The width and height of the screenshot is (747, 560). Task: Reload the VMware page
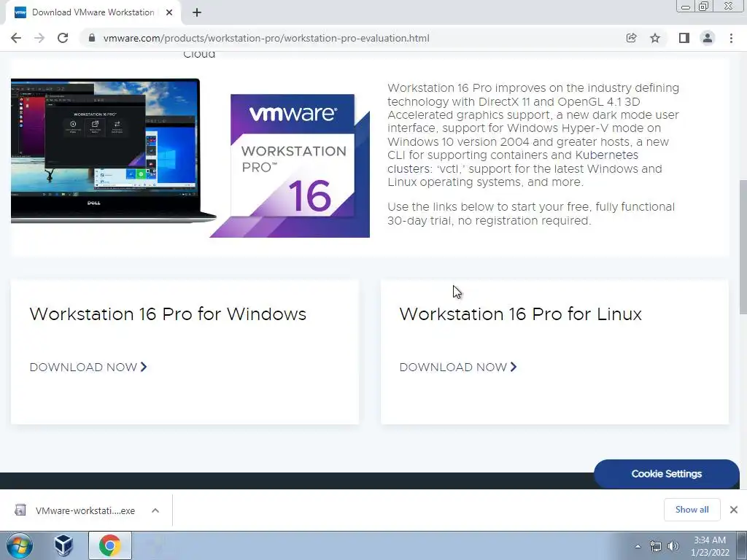coord(63,38)
